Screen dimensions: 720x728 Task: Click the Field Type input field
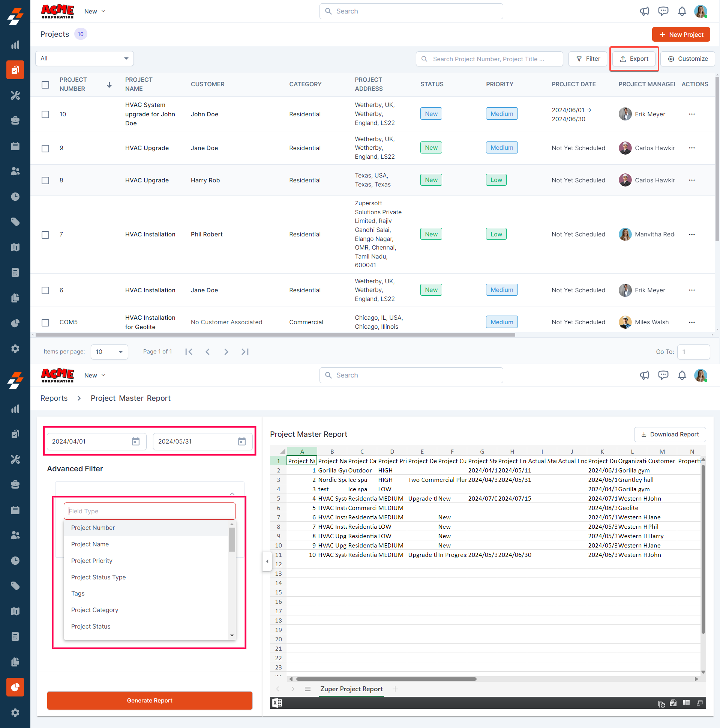(x=150, y=511)
